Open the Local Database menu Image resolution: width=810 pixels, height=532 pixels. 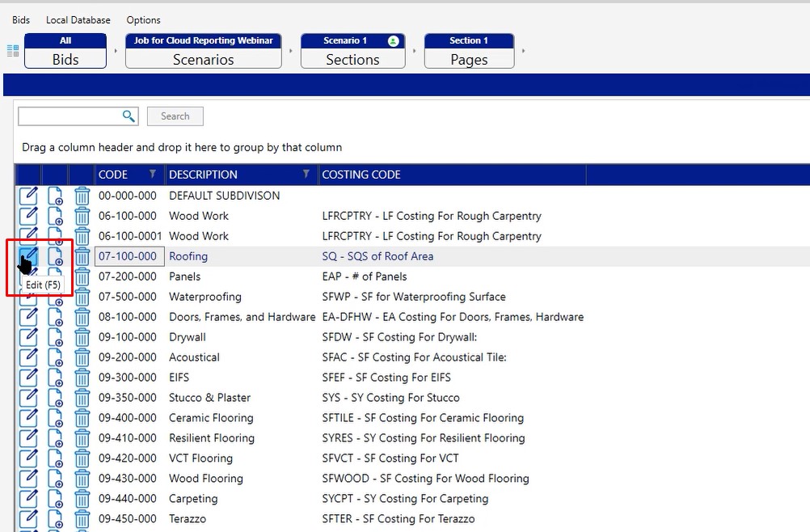point(78,20)
